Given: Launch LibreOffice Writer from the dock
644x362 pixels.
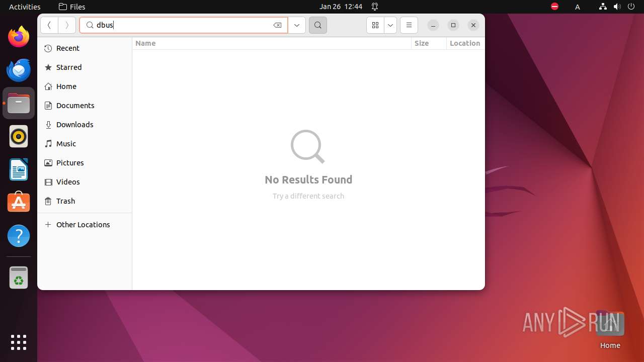Looking at the screenshot, I should tap(19, 169).
